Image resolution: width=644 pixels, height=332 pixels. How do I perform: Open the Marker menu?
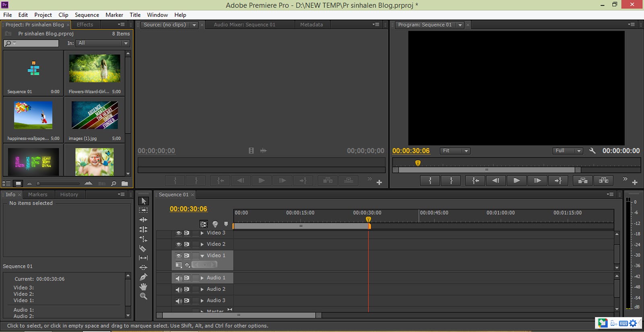click(114, 15)
